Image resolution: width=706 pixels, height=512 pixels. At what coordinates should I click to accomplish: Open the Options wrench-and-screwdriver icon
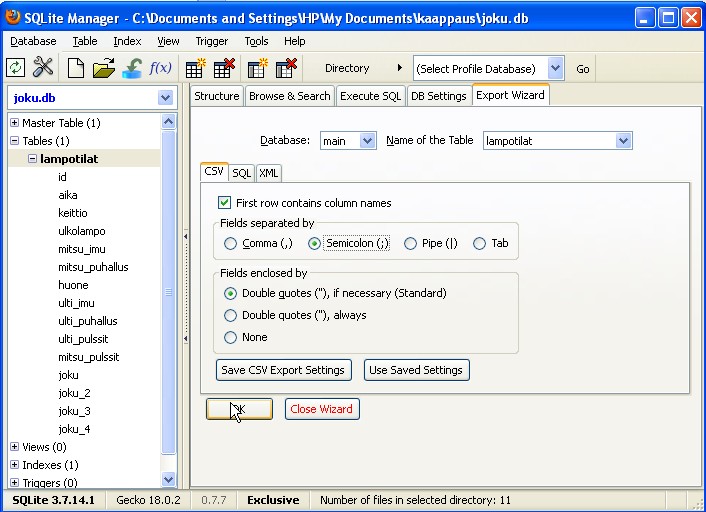point(43,68)
